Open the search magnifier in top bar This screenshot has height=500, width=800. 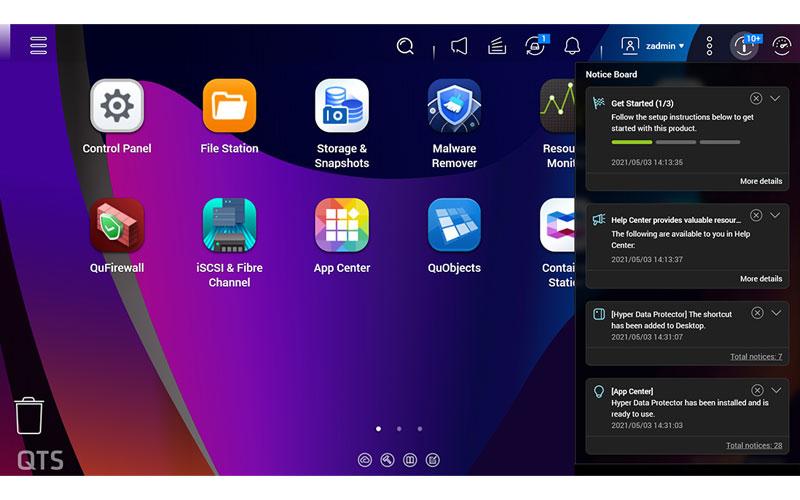[405, 46]
